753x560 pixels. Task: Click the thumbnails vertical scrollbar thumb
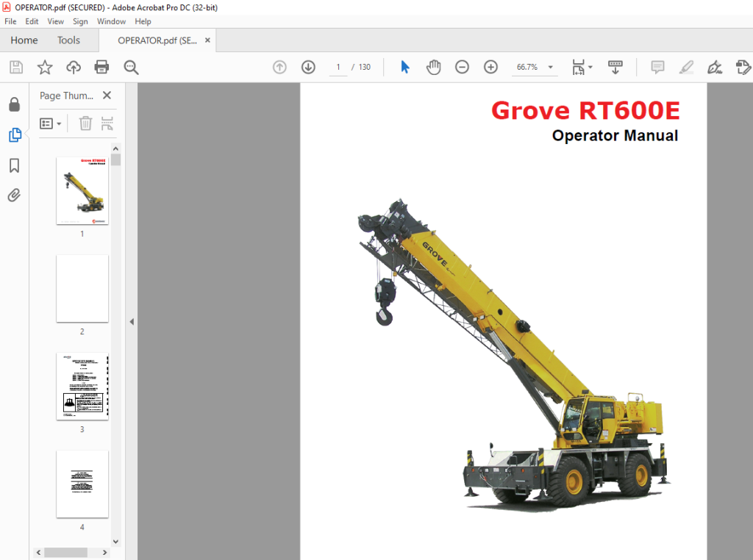point(115,159)
